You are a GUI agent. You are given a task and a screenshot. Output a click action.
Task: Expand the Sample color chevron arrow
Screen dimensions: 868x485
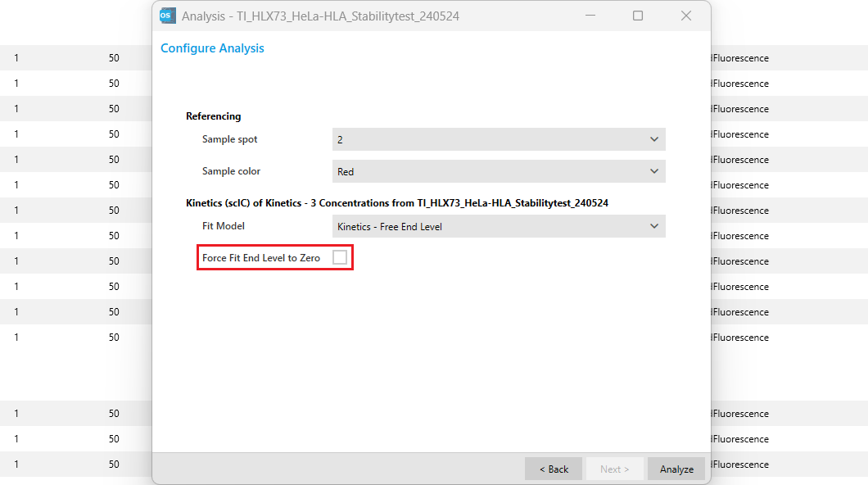(x=653, y=172)
